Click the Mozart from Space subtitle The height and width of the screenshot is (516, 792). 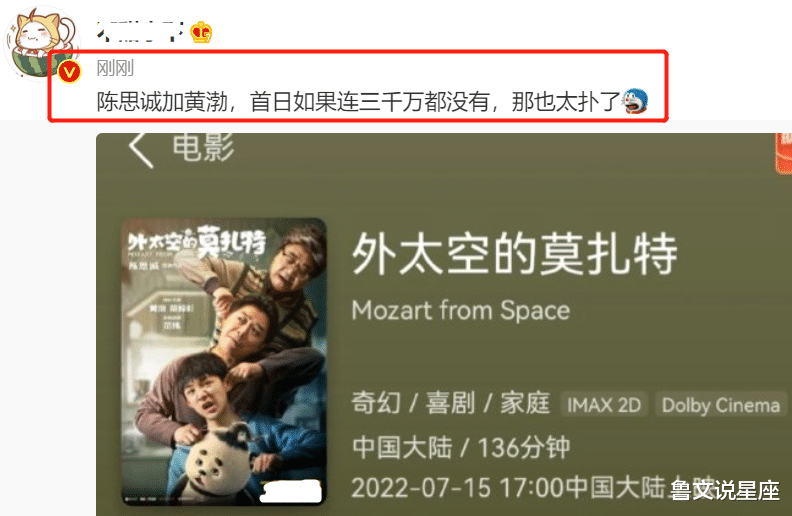click(461, 310)
